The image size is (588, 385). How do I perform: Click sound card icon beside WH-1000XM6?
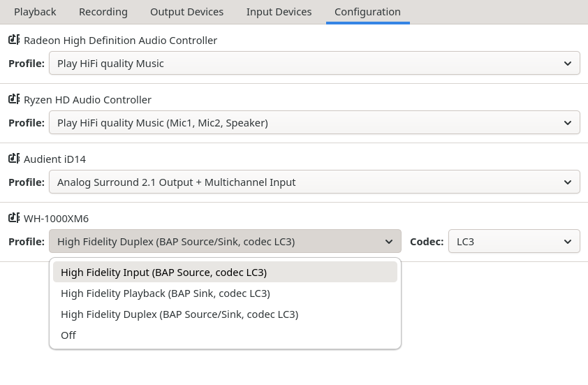[14, 217]
